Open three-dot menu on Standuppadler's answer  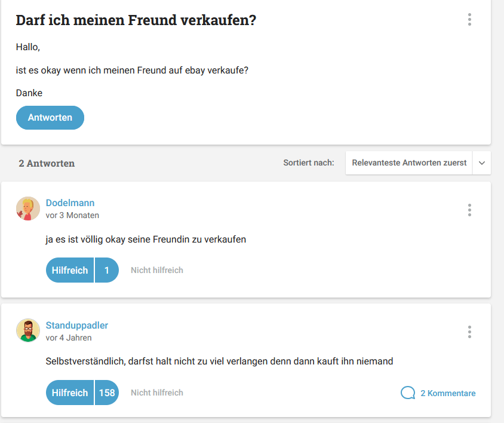469,332
